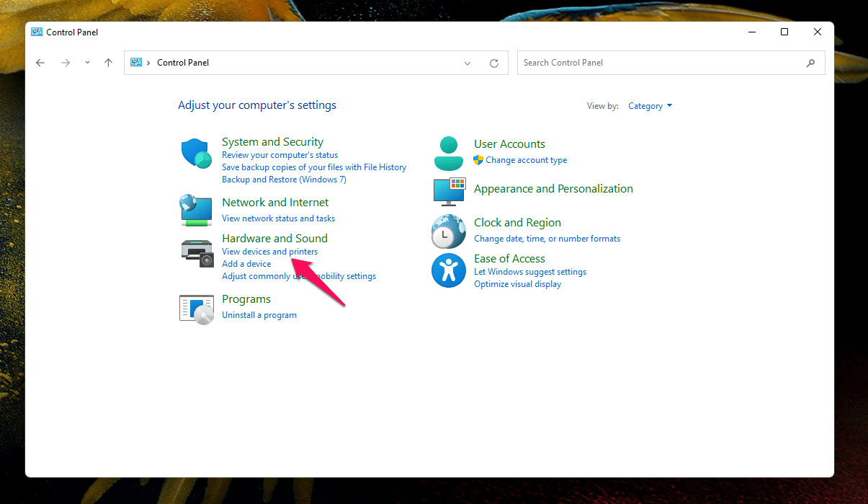Image resolution: width=868 pixels, height=504 pixels.
Task: Click Let Windows suggest settings
Action: [530, 272]
